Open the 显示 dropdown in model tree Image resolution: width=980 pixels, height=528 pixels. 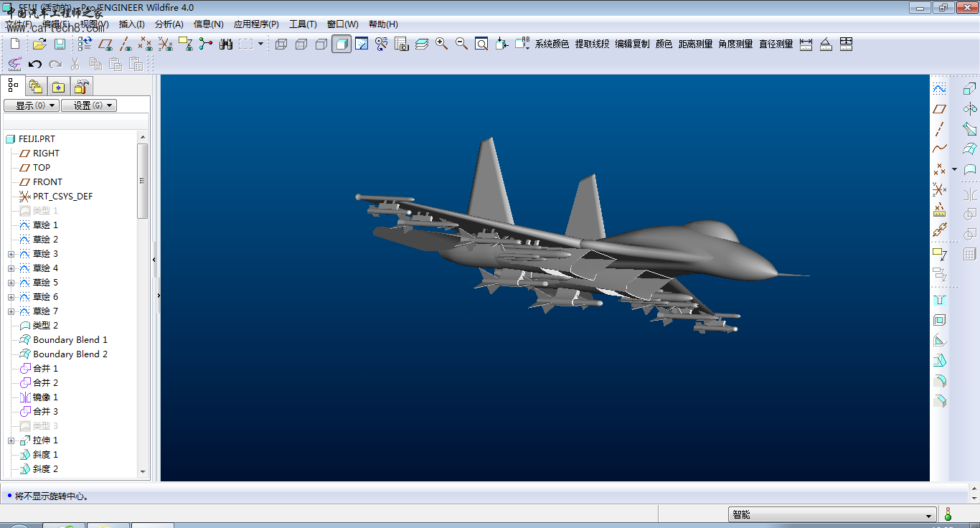[31, 105]
